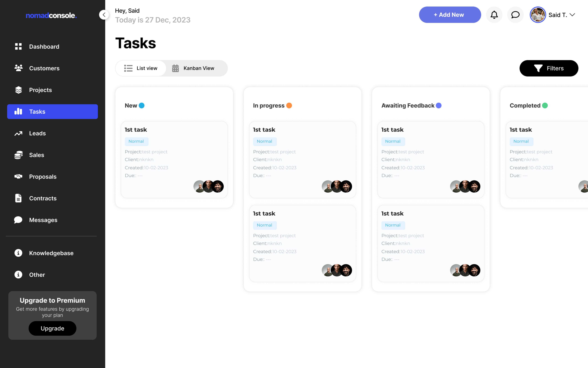Open Customers in sidebar
Image resolution: width=588 pixels, height=368 pixels.
click(x=53, y=68)
